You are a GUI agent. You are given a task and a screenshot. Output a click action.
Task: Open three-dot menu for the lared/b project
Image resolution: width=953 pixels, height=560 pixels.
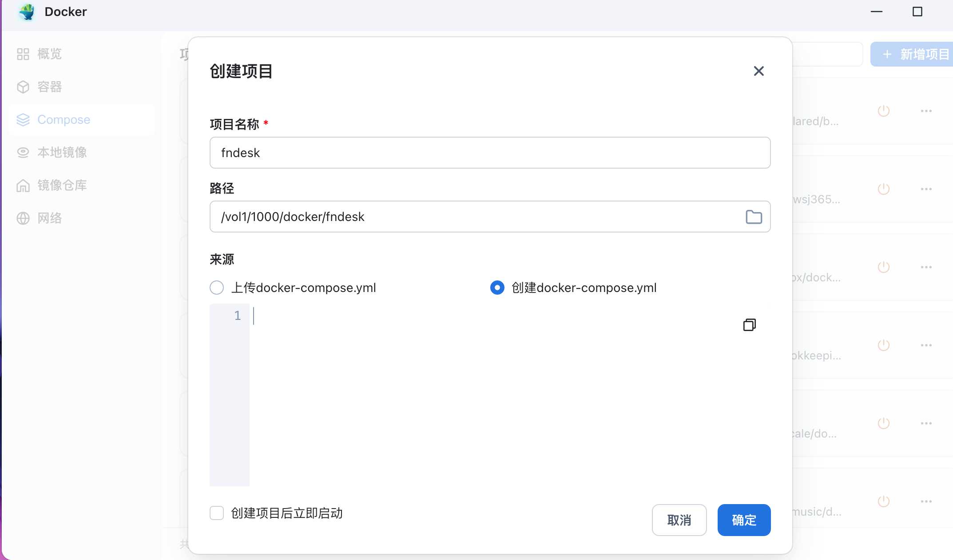click(x=926, y=111)
